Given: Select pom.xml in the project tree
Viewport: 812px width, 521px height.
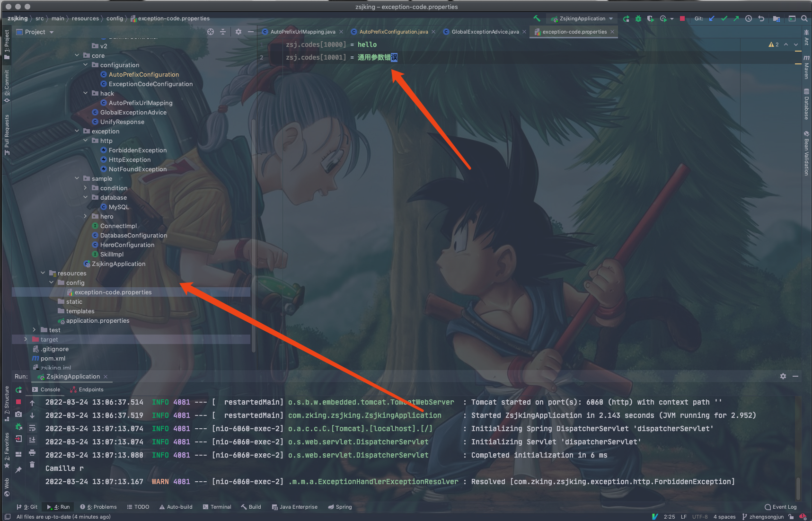Looking at the screenshot, I should (53, 358).
